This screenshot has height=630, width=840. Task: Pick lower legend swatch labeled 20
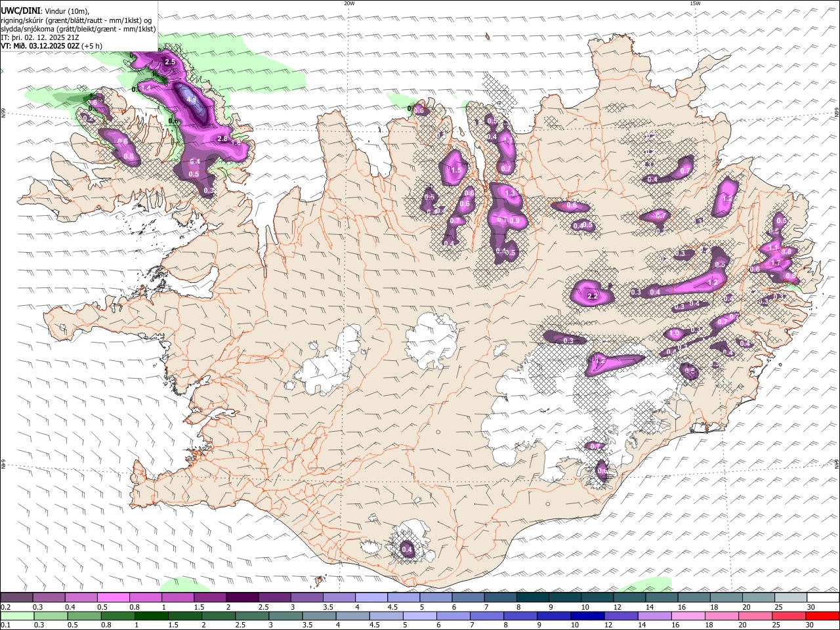tap(755, 616)
